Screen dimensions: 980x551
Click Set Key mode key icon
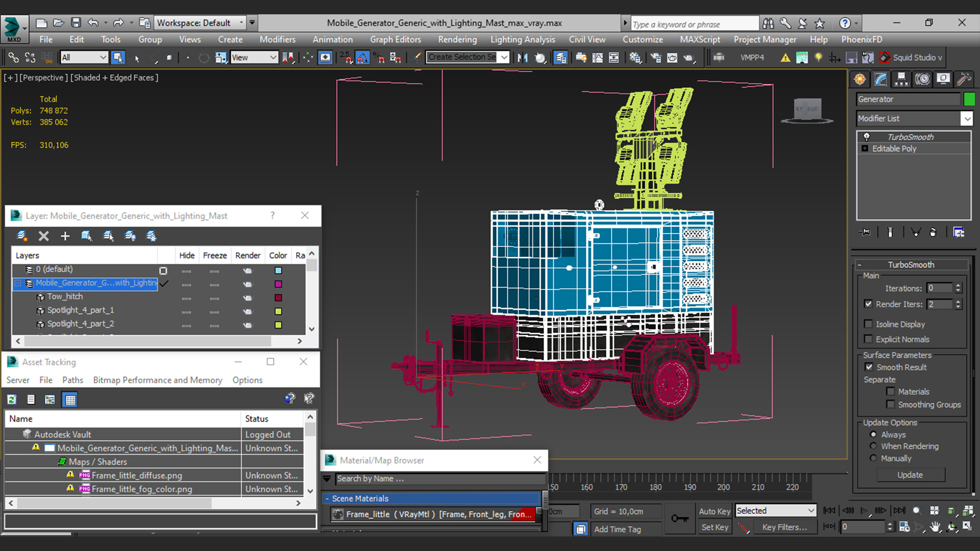[x=679, y=519]
